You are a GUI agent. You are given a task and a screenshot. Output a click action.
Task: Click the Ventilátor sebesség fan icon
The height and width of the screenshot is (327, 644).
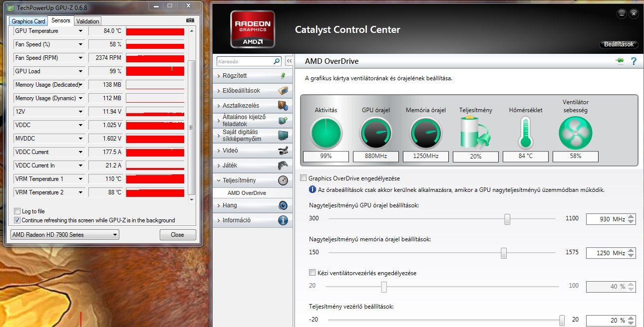575,133
